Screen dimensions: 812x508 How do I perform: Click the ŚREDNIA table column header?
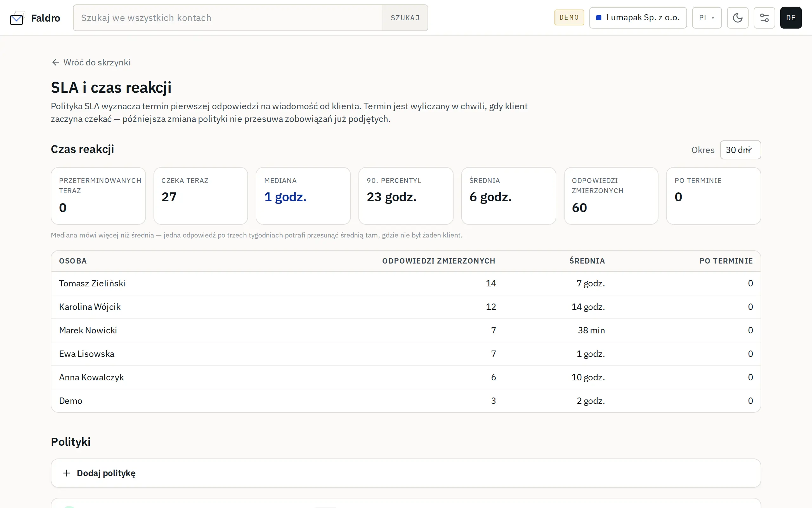(x=587, y=261)
